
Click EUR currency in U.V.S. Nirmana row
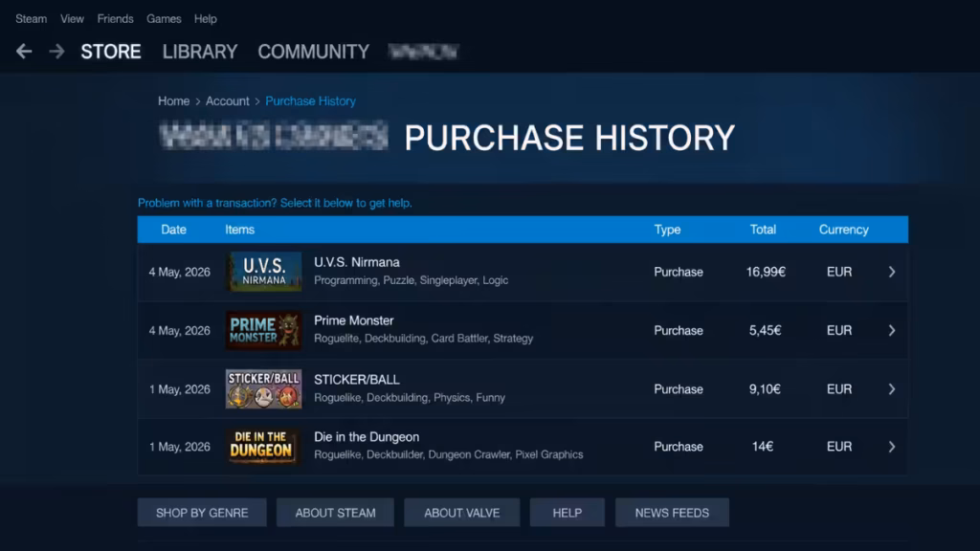pyautogui.click(x=839, y=272)
